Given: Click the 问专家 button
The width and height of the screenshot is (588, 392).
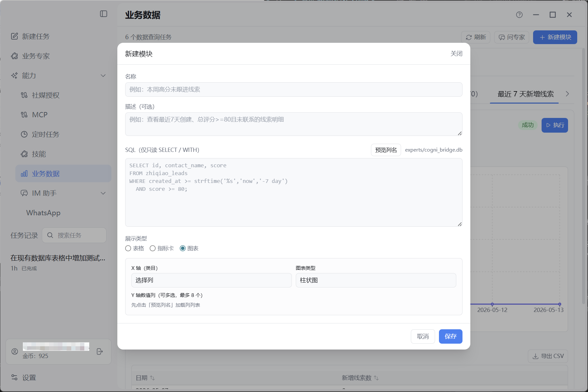Looking at the screenshot, I should coord(512,37).
